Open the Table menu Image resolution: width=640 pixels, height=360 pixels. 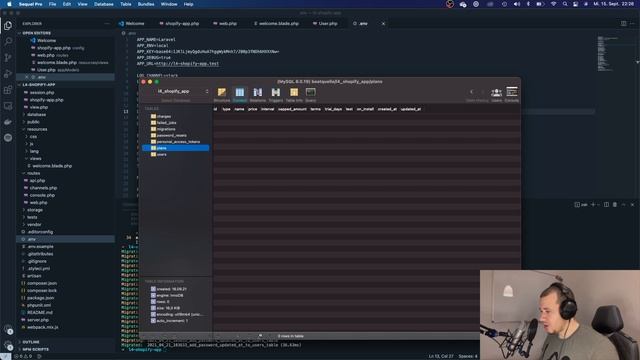(x=126, y=4)
